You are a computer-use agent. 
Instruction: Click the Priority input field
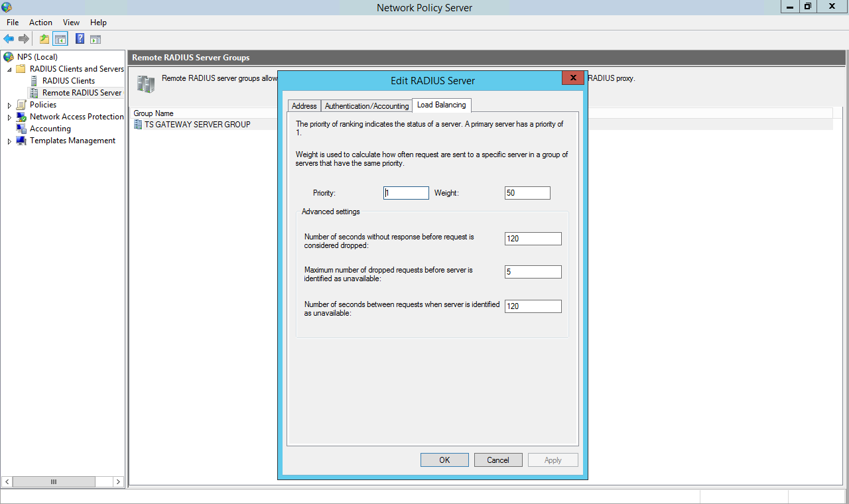pyautogui.click(x=407, y=193)
